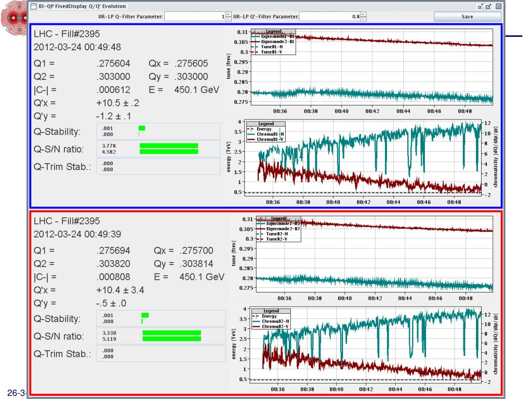This screenshot has height=399, width=532.
Task: Select Eigenmode1-B1 in the tune legend
Action: [276, 36]
